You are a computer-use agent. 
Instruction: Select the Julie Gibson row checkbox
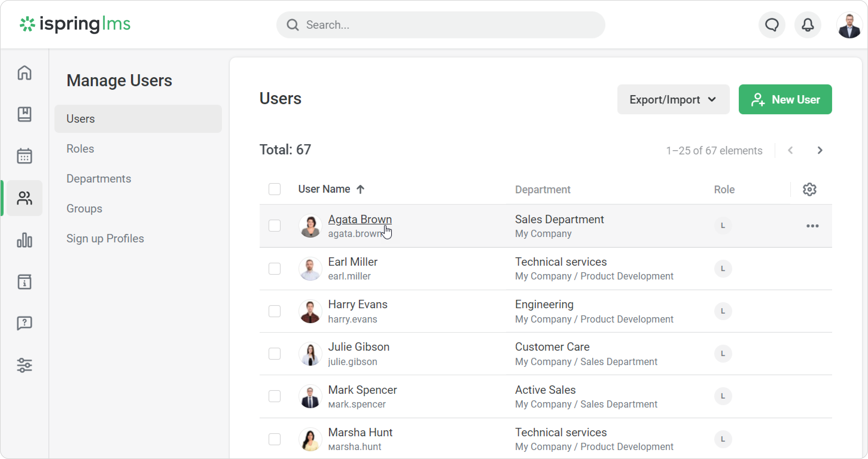(x=274, y=353)
